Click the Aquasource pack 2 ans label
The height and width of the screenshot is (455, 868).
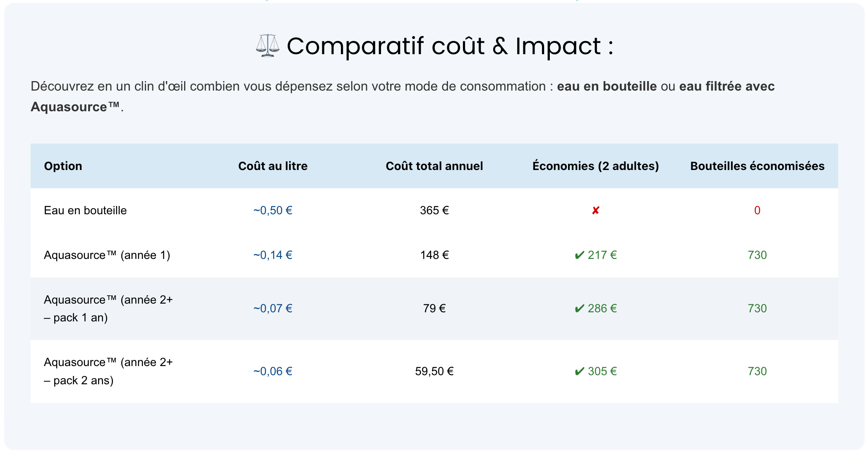(x=108, y=371)
